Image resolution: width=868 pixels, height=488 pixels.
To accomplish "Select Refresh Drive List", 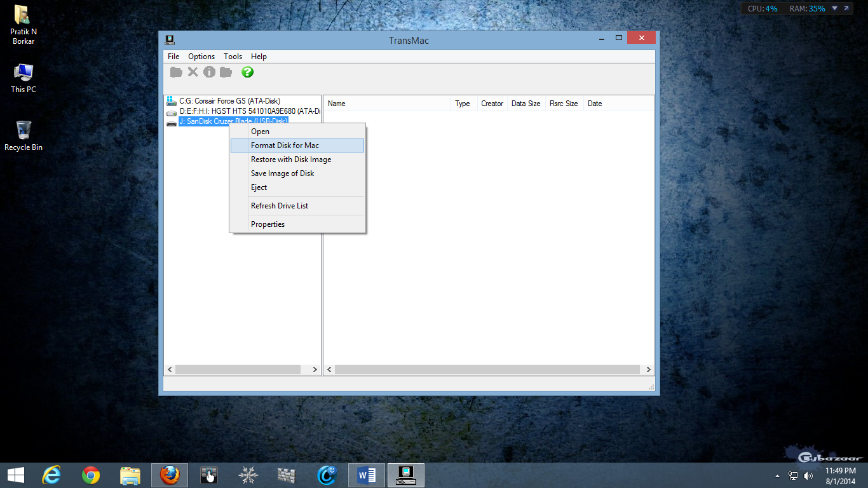I will 297,206.
